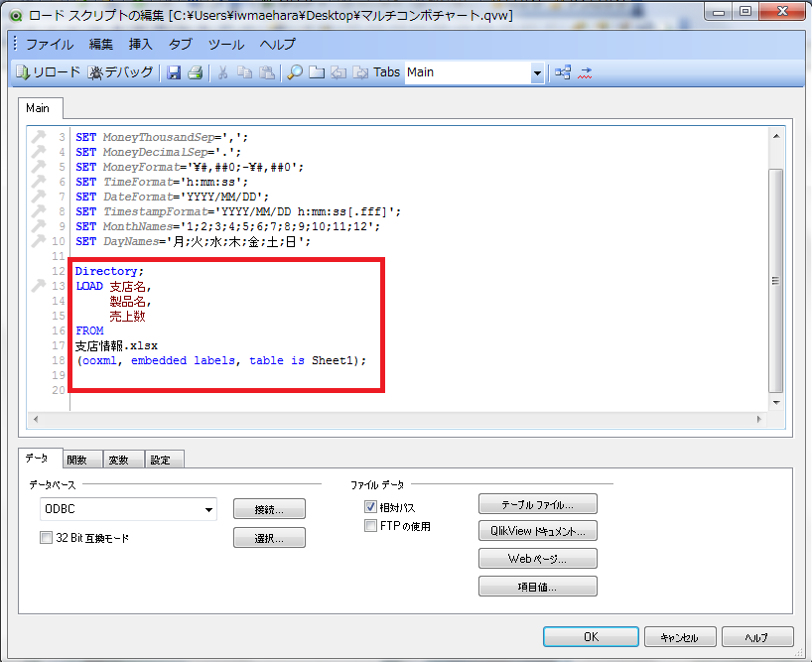Click the FROM keyword line
The height and width of the screenshot is (662, 812).
[89, 331]
